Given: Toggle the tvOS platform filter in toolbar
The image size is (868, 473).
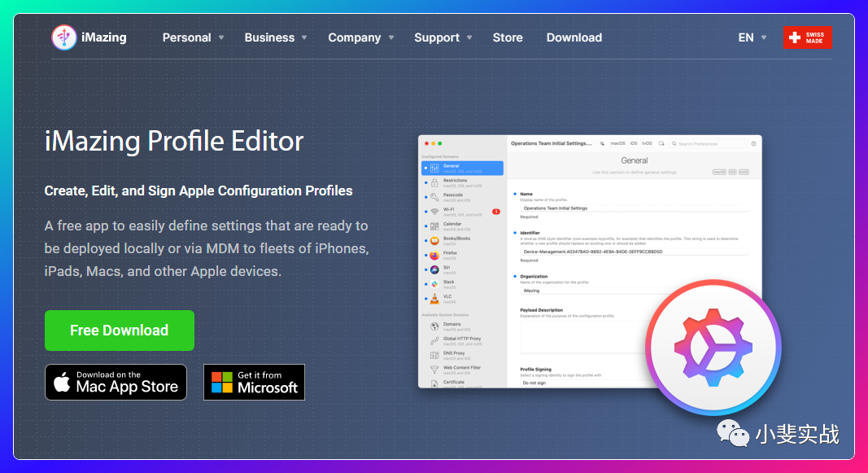Looking at the screenshot, I should pyautogui.click(x=647, y=143).
